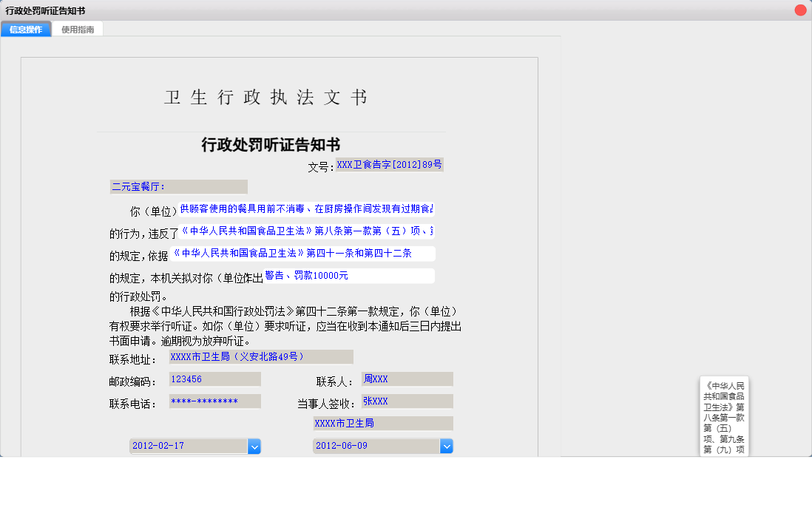Click the 邮政编码 field showing 123456
The width and height of the screenshot is (812, 519).
tap(214, 379)
